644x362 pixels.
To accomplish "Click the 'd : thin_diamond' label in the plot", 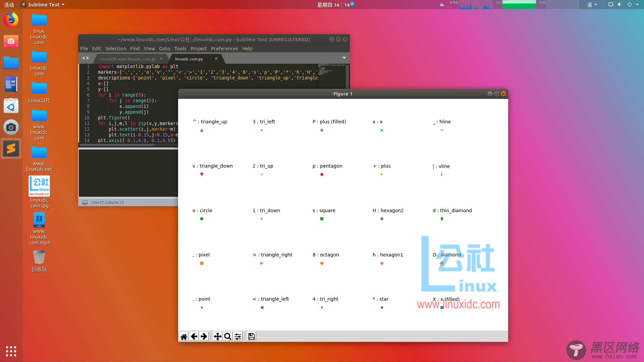I will pyautogui.click(x=452, y=210).
